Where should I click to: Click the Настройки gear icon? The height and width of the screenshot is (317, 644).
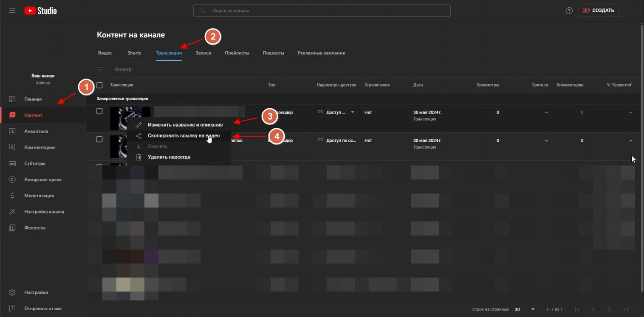pyautogui.click(x=12, y=292)
